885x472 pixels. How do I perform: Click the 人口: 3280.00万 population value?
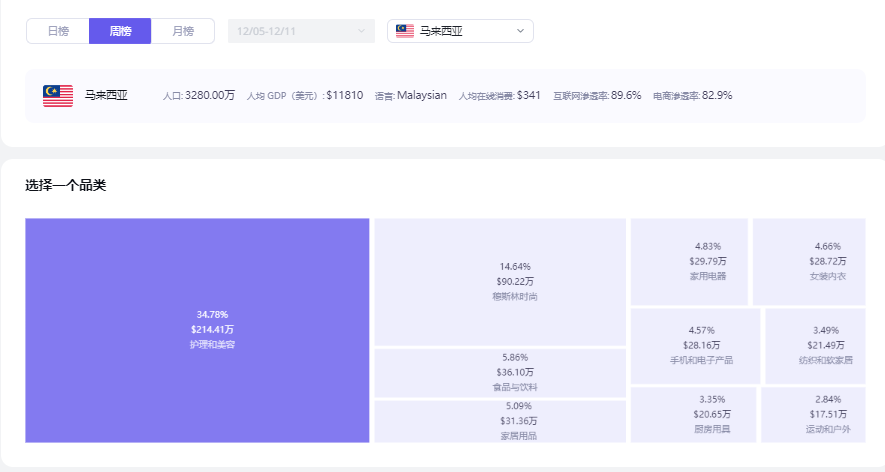[199, 95]
